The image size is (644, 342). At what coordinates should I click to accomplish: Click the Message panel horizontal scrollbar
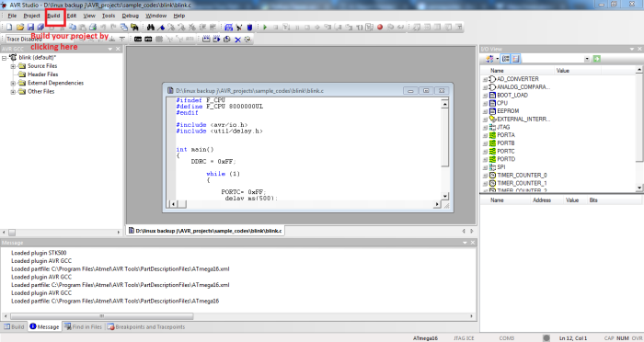pyautogui.click(x=102, y=316)
